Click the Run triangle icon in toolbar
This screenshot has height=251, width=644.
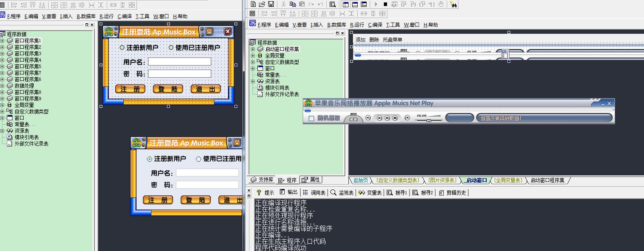coord(376,4)
